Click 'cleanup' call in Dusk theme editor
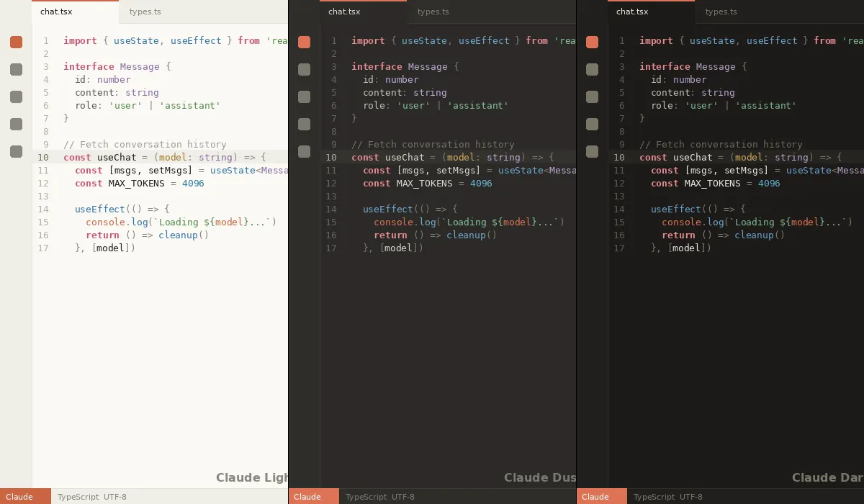 pos(466,235)
